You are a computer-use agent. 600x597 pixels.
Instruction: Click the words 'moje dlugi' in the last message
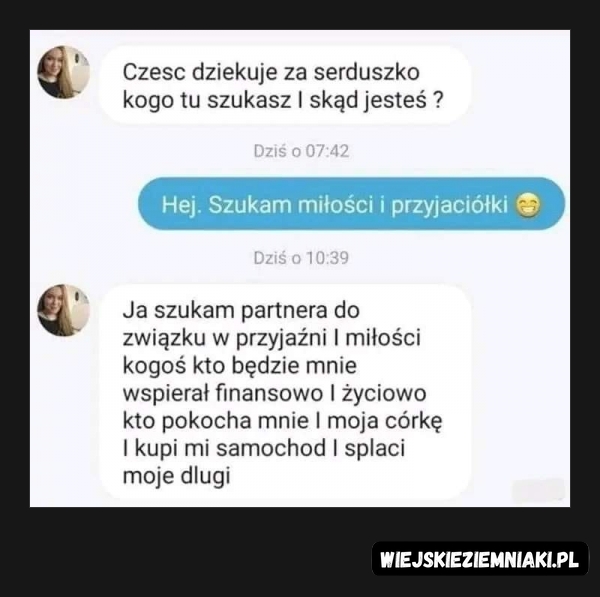177,476
